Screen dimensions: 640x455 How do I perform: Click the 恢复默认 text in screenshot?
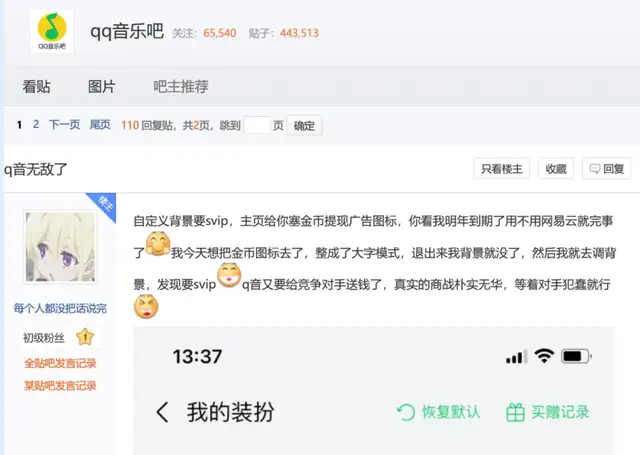click(x=451, y=412)
